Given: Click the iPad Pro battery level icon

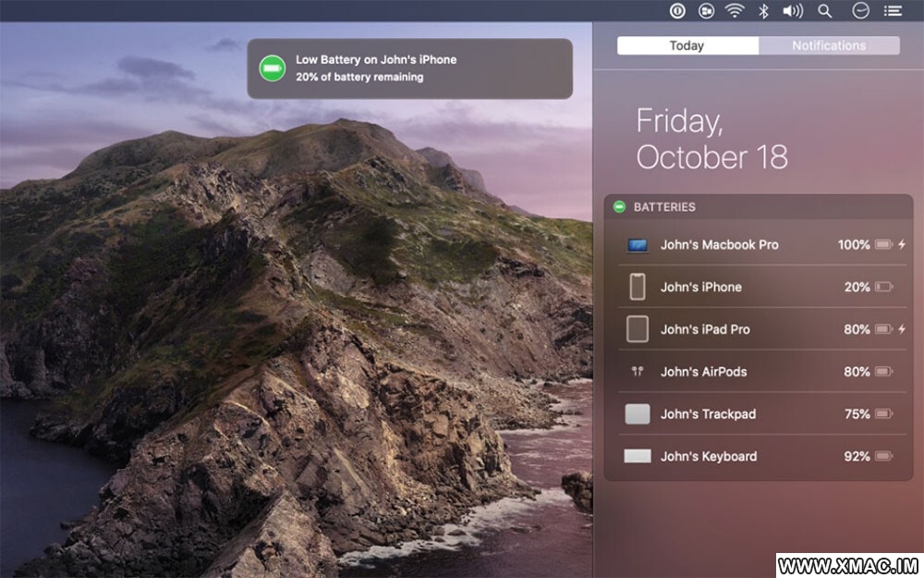Looking at the screenshot, I should pos(884,329).
